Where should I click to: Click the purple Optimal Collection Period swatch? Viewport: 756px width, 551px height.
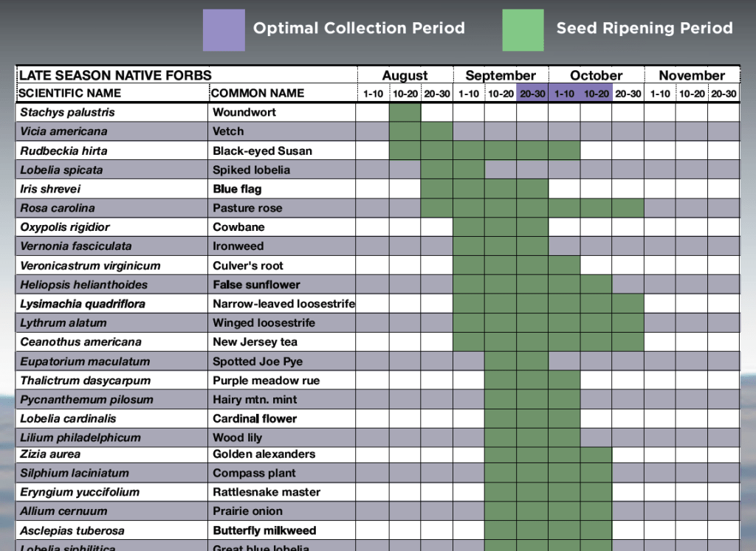(224, 30)
